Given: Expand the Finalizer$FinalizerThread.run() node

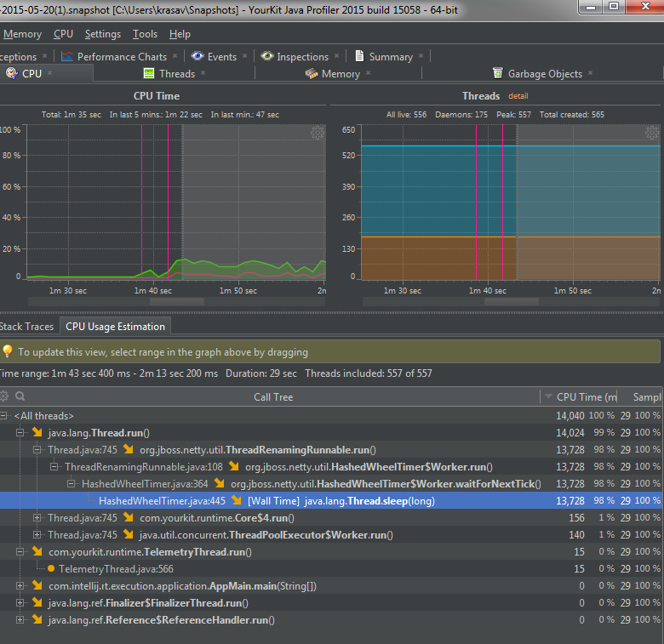Looking at the screenshot, I should tap(20, 603).
